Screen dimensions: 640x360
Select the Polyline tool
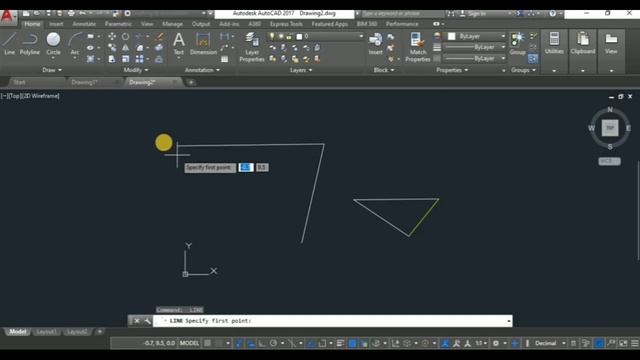click(x=30, y=44)
